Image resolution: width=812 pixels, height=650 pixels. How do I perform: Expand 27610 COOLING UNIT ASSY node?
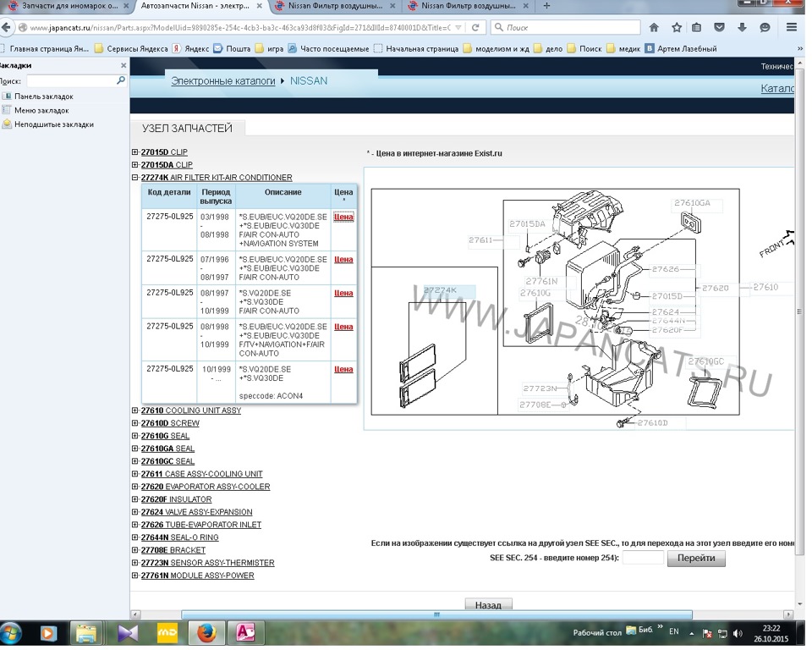click(x=134, y=410)
